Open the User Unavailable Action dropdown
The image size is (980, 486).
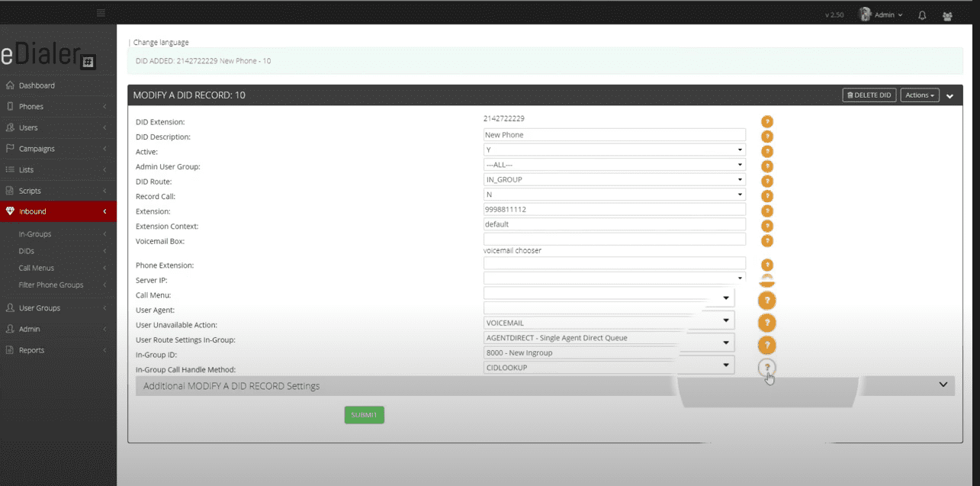pyautogui.click(x=609, y=321)
